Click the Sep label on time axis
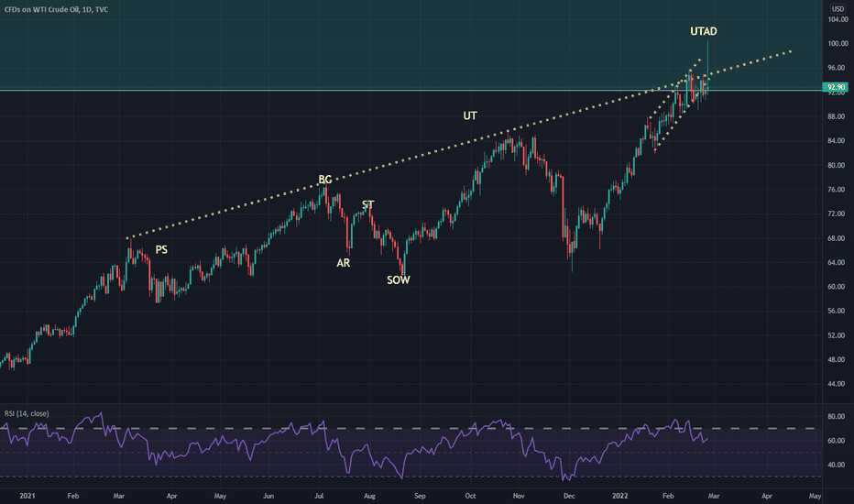The height and width of the screenshot is (504, 854). click(420, 496)
